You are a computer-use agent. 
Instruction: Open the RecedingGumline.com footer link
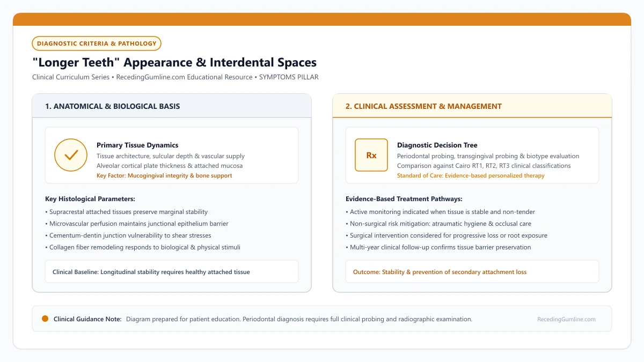[566, 319]
